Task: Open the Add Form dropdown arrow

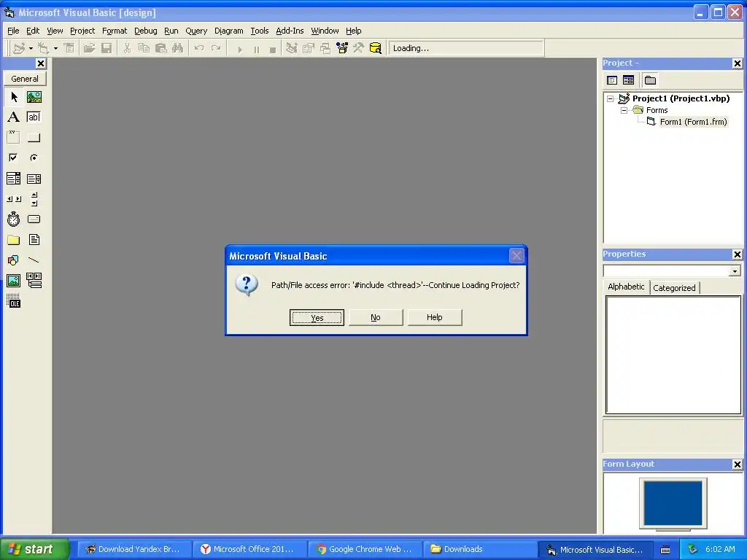Action: (55, 48)
